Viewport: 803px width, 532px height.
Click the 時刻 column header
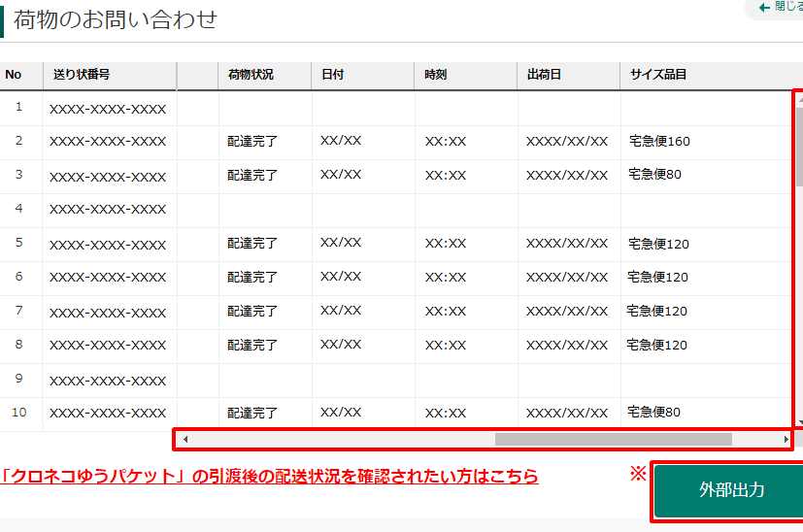[x=435, y=75]
